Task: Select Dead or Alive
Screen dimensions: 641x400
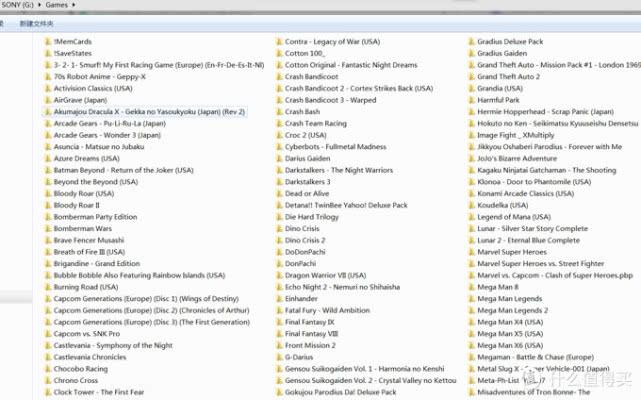Action: click(x=307, y=193)
